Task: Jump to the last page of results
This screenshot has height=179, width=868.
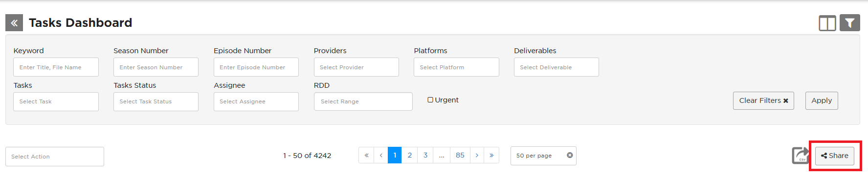Action: click(x=491, y=155)
